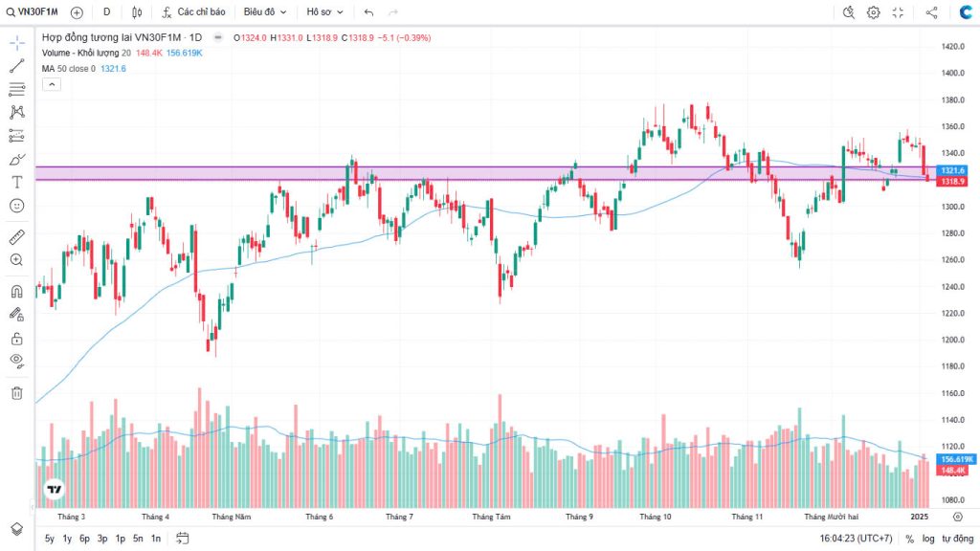Choose the text annotation tool

point(17,182)
